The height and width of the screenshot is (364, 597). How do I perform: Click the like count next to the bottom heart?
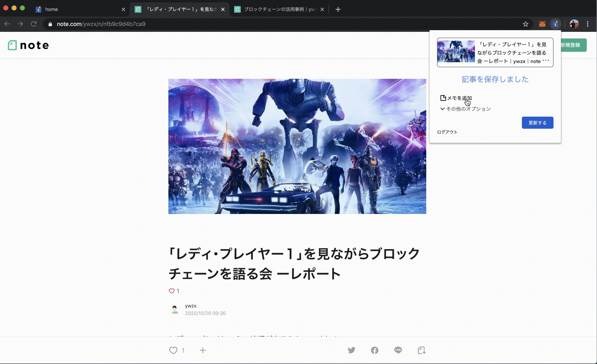pos(183,350)
